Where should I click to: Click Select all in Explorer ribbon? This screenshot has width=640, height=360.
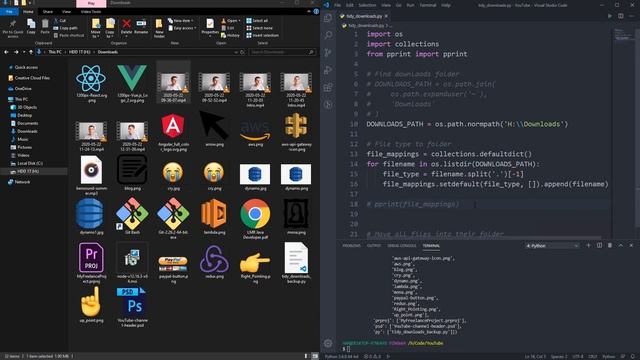(x=257, y=20)
